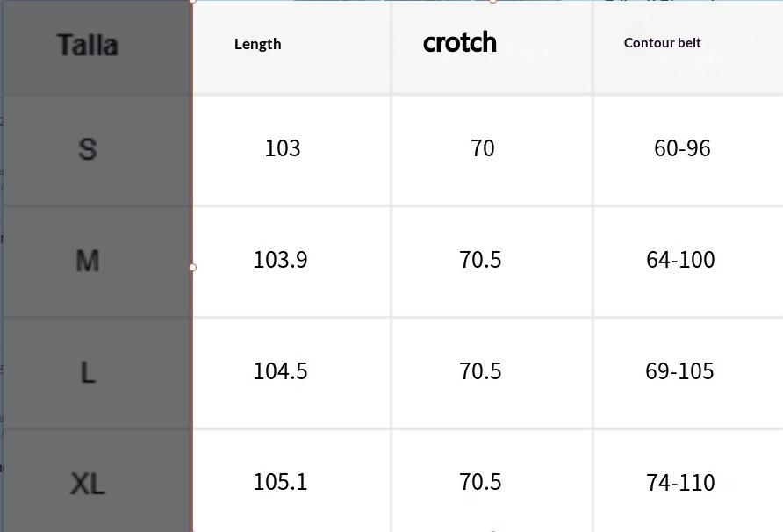Viewport: 783px width, 532px height.
Task: Click the Talla header cell
Action: tap(87, 45)
